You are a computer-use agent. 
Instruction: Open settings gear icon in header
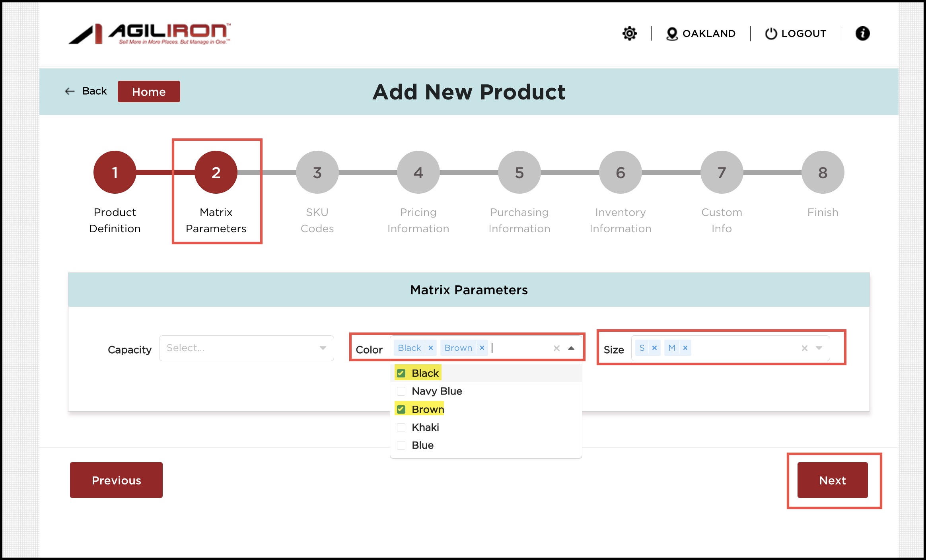(x=629, y=33)
